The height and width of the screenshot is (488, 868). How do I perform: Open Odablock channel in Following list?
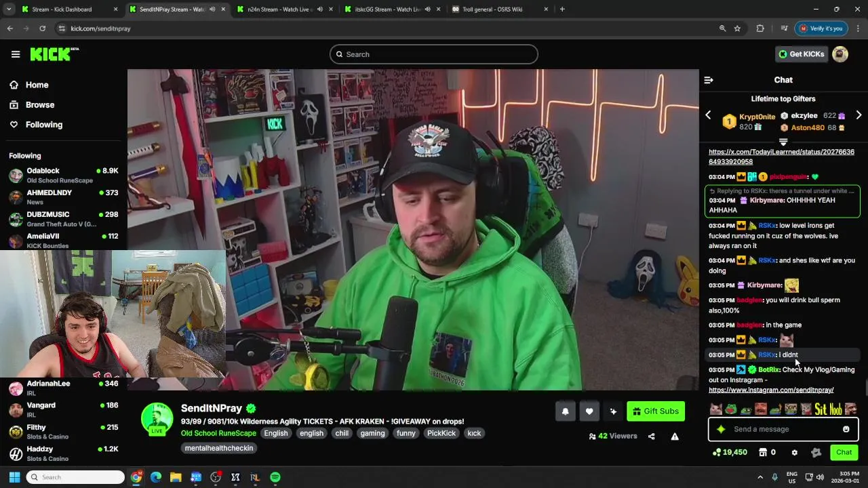(63, 176)
